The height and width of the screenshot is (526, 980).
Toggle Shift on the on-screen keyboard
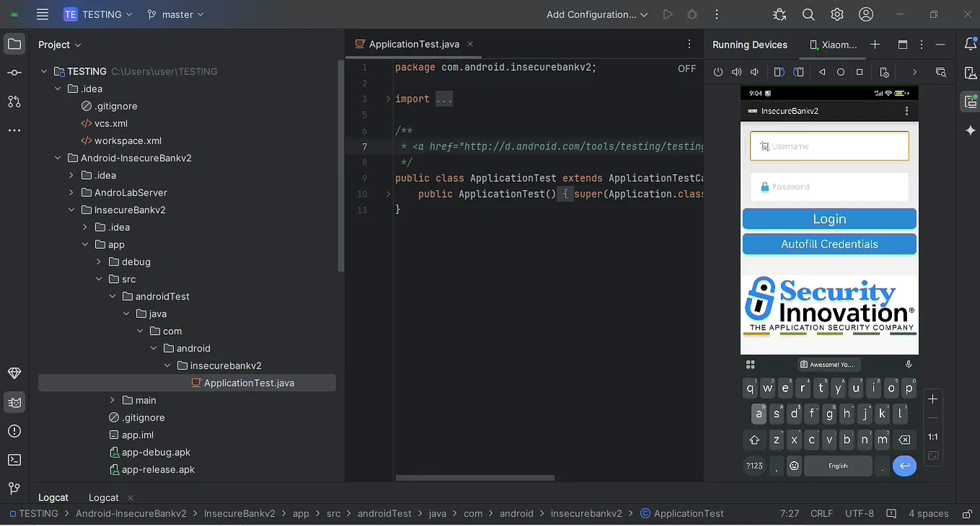click(754, 439)
